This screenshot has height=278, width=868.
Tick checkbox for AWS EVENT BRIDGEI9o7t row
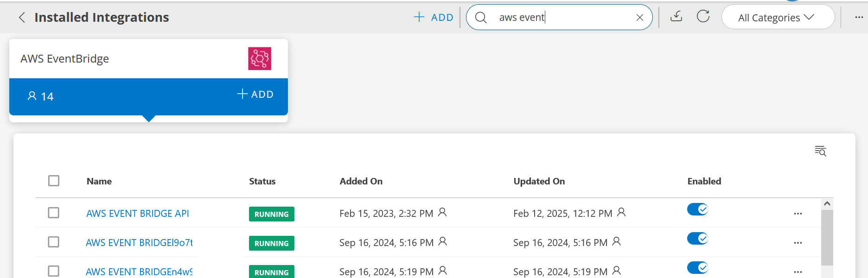click(54, 242)
